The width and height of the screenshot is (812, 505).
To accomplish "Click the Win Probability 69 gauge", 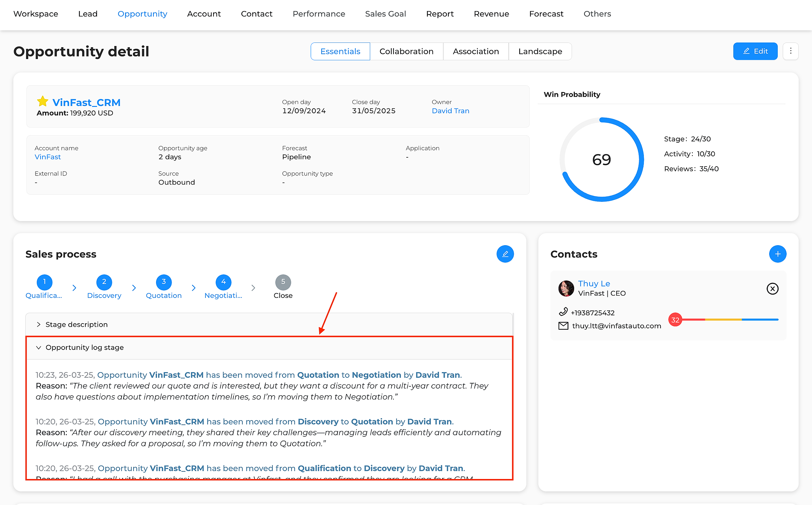I will (x=602, y=160).
